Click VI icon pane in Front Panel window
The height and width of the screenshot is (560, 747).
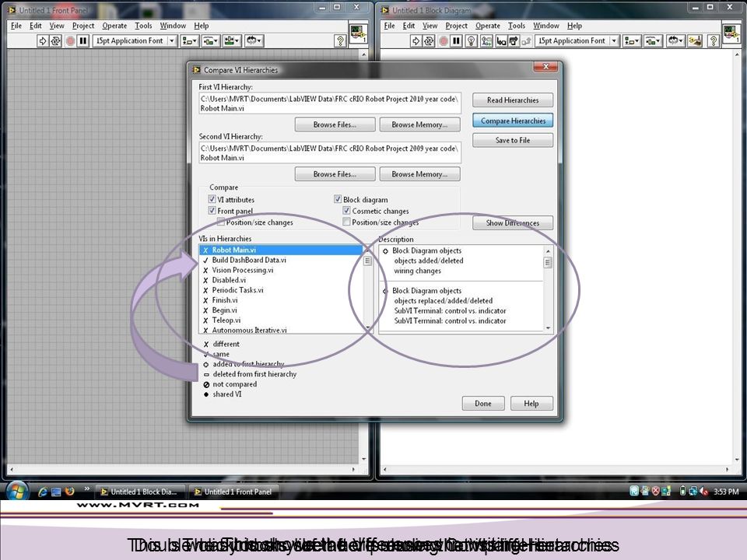click(358, 33)
